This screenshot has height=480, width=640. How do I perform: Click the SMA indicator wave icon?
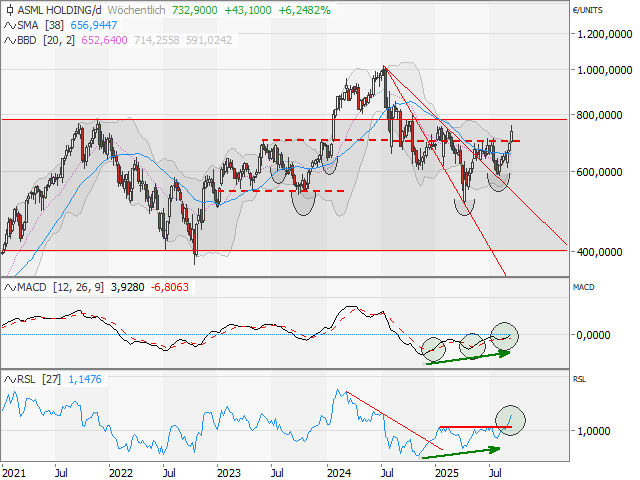10,25
